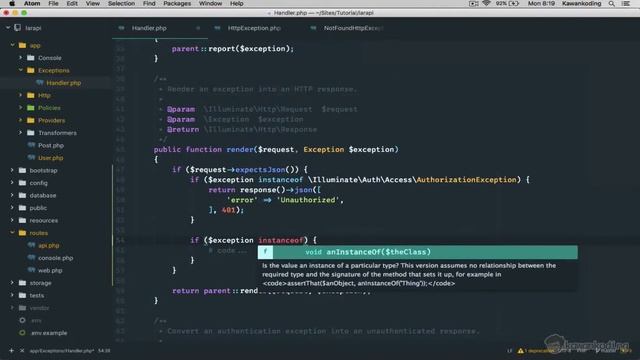Click the console.php file icon

(x=31, y=258)
